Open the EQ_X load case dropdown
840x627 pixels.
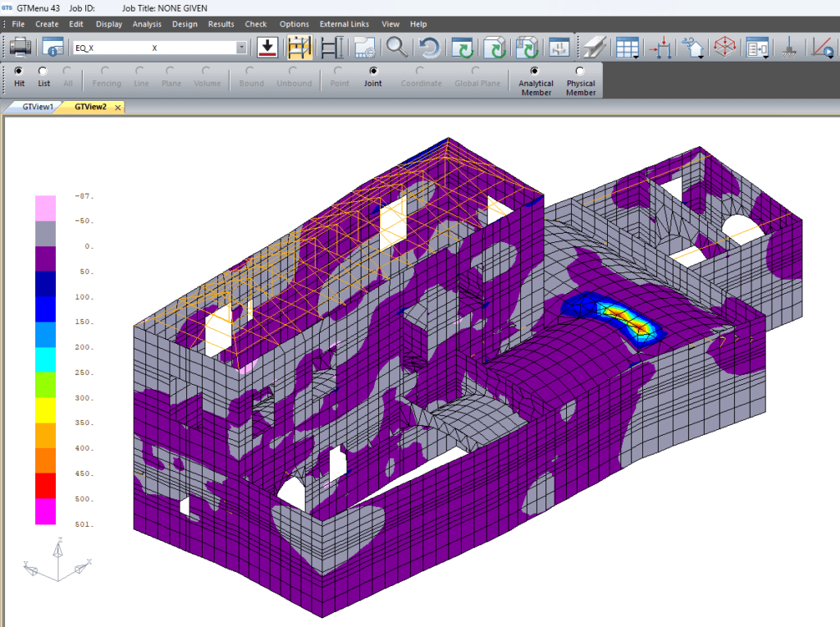[241, 48]
